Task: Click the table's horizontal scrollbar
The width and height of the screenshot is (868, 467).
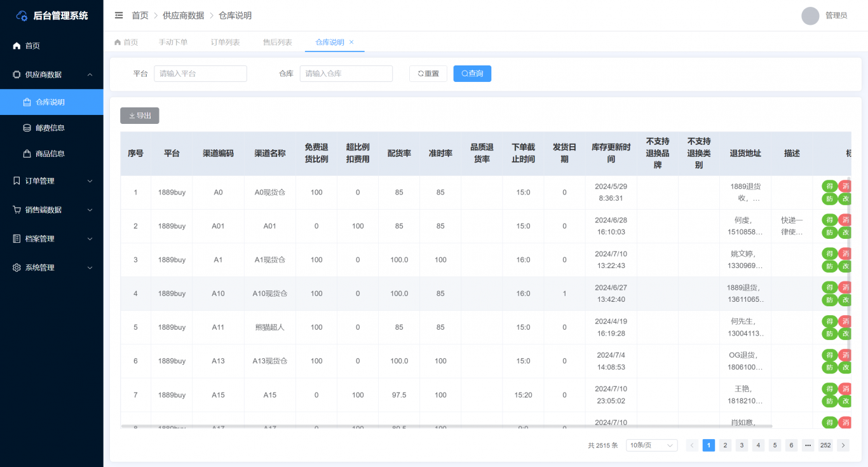Action: coord(446,426)
